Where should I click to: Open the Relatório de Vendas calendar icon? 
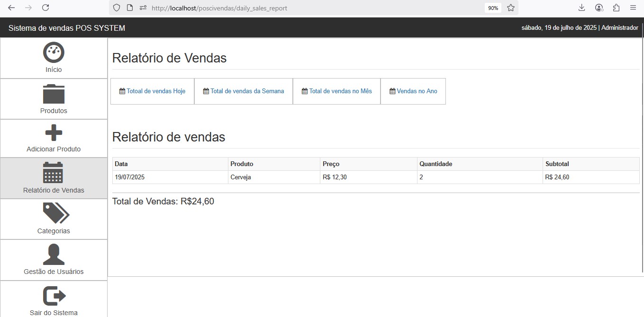coord(54,172)
